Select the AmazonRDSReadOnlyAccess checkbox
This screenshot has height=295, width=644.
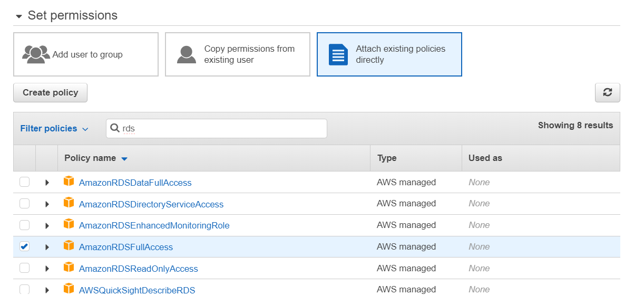(x=25, y=268)
